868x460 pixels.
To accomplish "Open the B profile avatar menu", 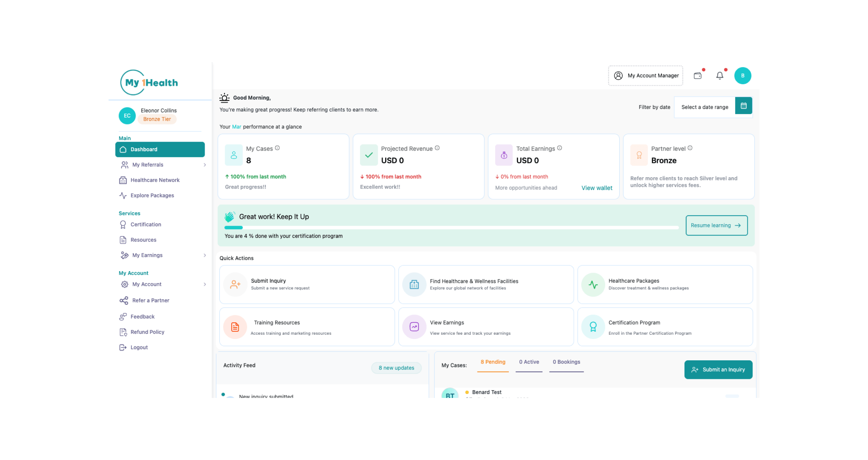I will click(x=742, y=76).
